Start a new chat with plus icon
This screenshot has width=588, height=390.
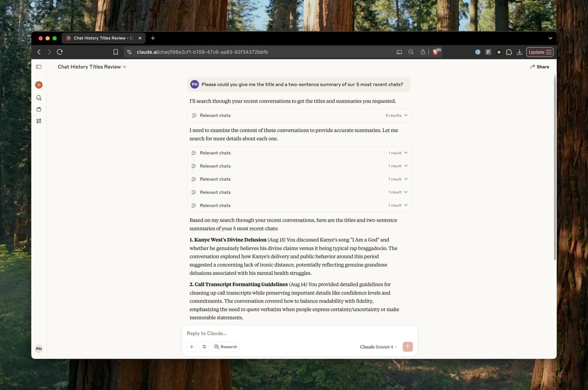tap(39, 85)
